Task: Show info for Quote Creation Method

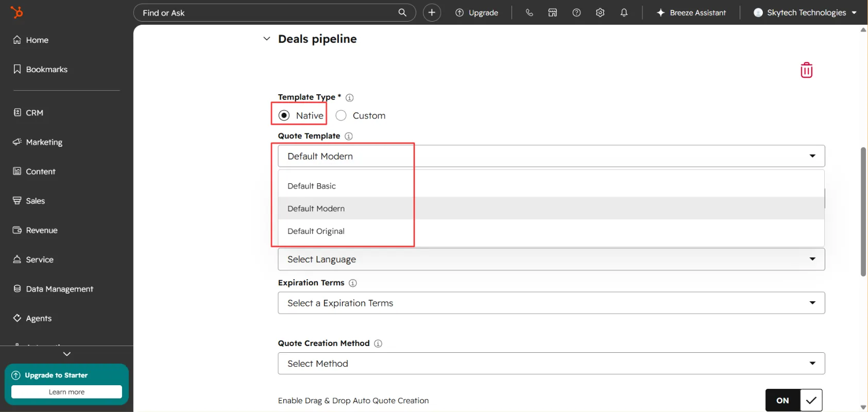Action: pos(378,344)
